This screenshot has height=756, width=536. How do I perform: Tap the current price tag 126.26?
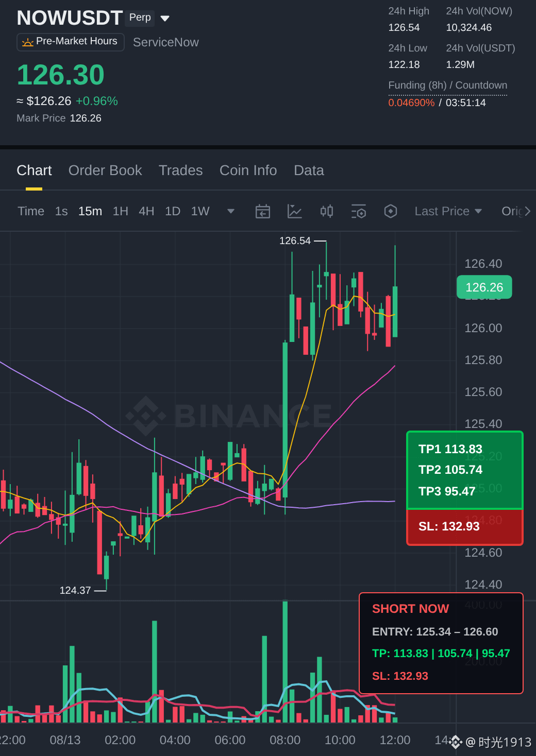[484, 287]
